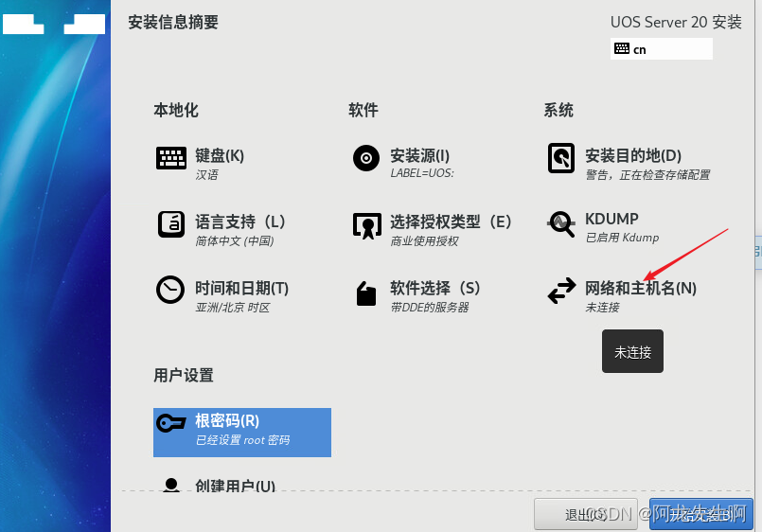The height and width of the screenshot is (532, 762).
Task: Click the 简体中文 (中国) status text
Action: [x=234, y=241]
